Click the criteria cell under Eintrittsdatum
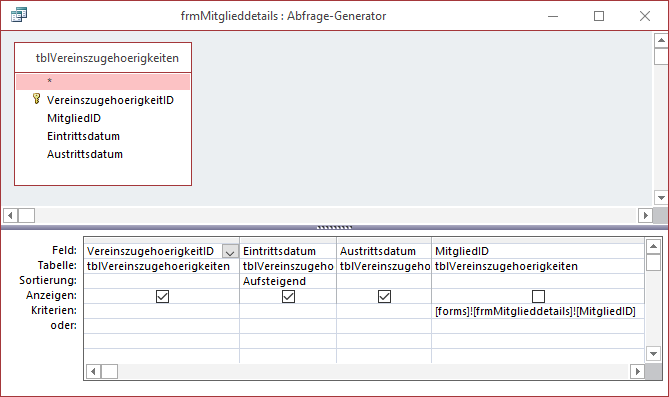Viewport: 669px width, 397px height. pos(288,311)
